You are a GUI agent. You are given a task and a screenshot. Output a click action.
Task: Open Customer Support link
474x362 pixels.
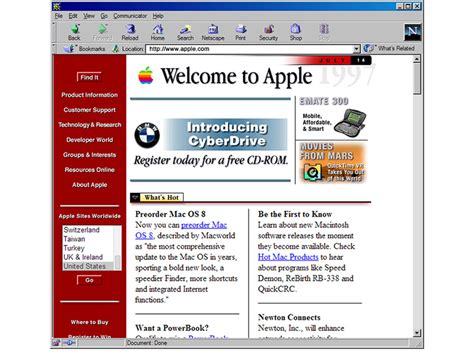[89, 110]
